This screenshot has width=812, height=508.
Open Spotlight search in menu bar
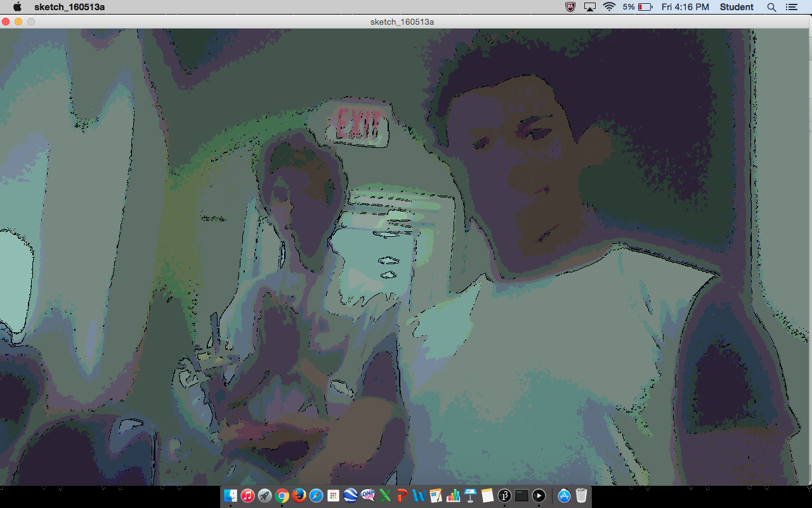click(771, 7)
